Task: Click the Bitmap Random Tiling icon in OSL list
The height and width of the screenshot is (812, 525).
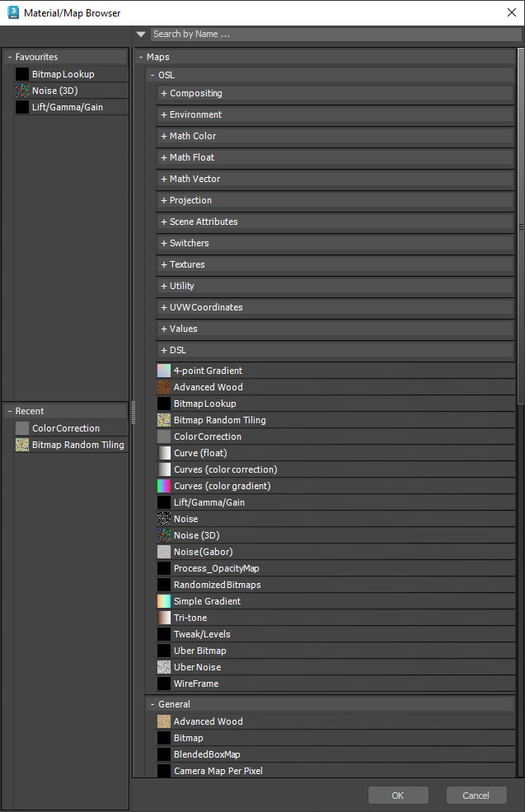Action: click(x=164, y=420)
